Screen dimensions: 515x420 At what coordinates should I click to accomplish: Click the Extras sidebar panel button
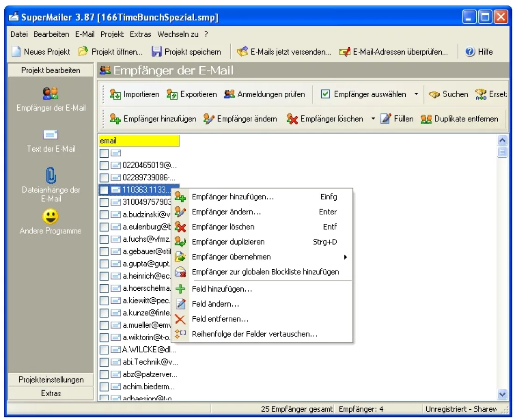coord(51,393)
